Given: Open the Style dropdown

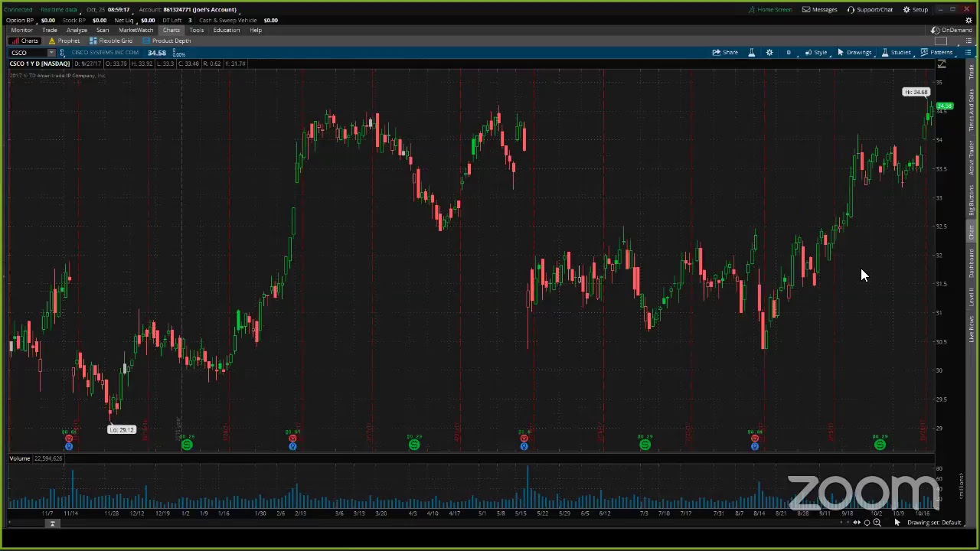Looking at the screenshot, I should point(816,52).
